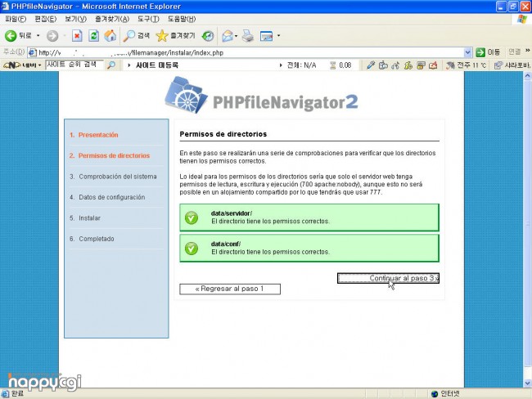This screenshot has width=532, height=399.
Task: Open the 도구(T) menu
Action: click(148, 19)
